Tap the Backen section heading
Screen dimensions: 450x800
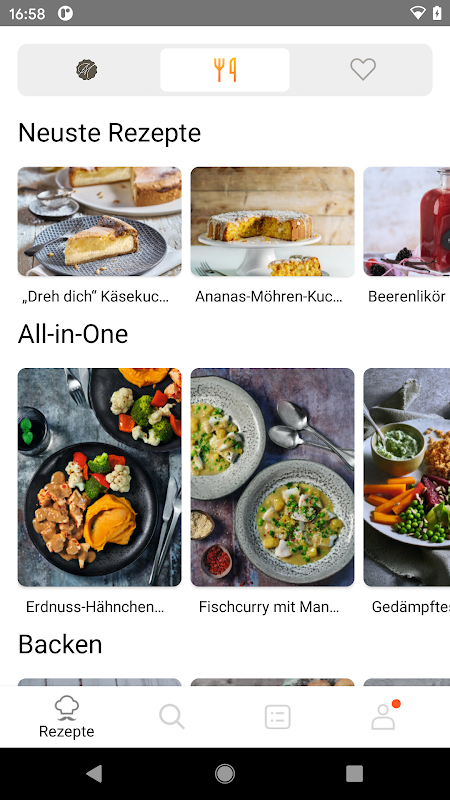(x=60, y=644)
